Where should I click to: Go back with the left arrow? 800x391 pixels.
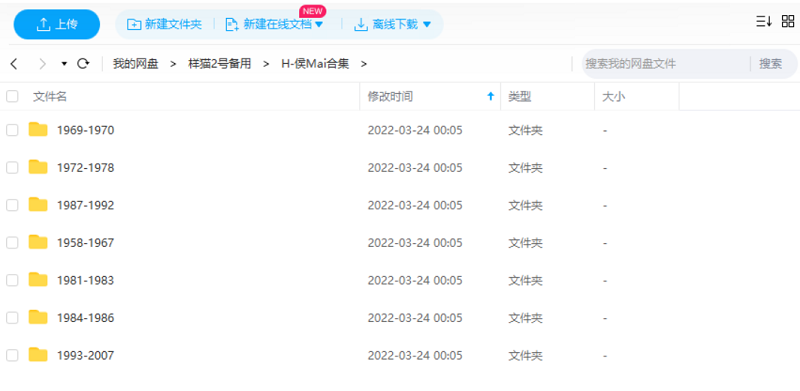coord(14,64)
